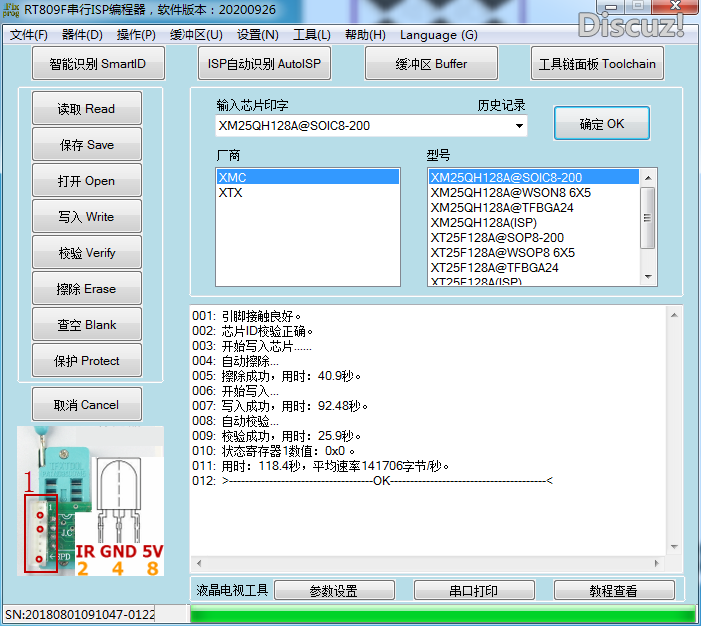The height and width of the screenshot is (626, 701).
Task: Click the chip marking input field
Action: pyautogui.click(x=360, y=126)
